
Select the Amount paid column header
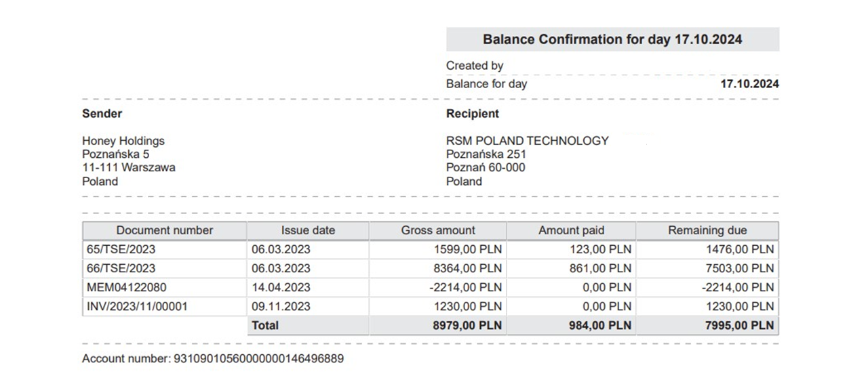pyautogui.click(x=571, y=230)
